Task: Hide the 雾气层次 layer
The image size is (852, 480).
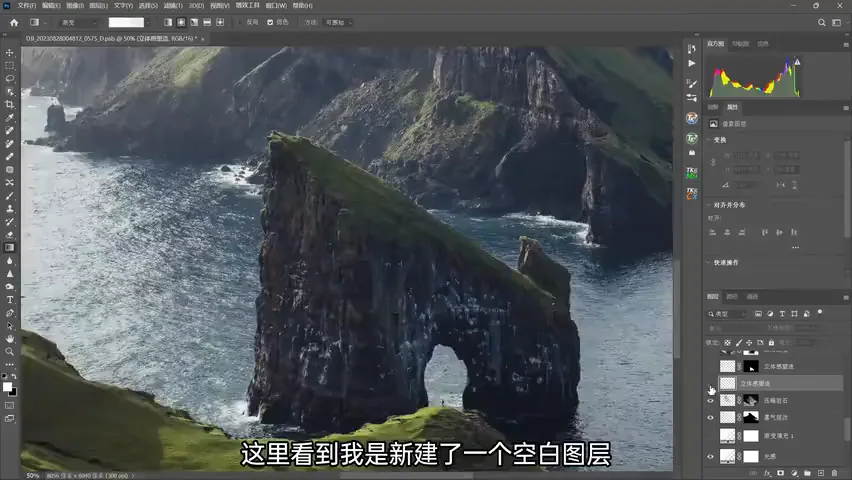Action: (710, 417)
